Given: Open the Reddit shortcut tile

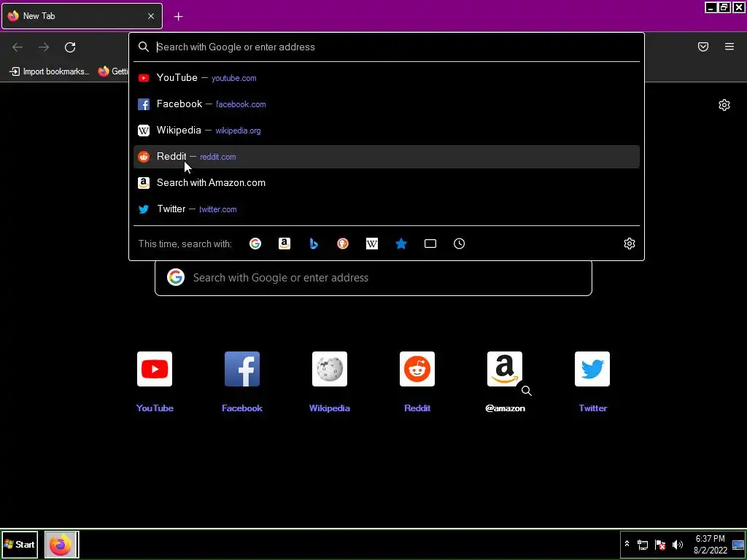Looking at the screenshot, I should click(417, 369).
